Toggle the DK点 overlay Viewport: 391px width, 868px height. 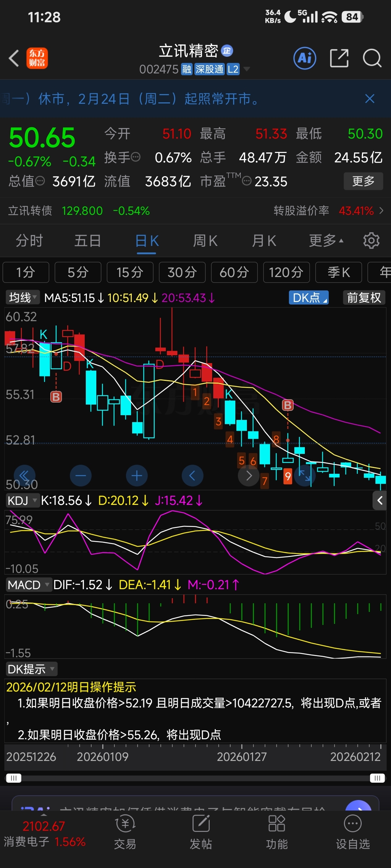click(309, 298)
